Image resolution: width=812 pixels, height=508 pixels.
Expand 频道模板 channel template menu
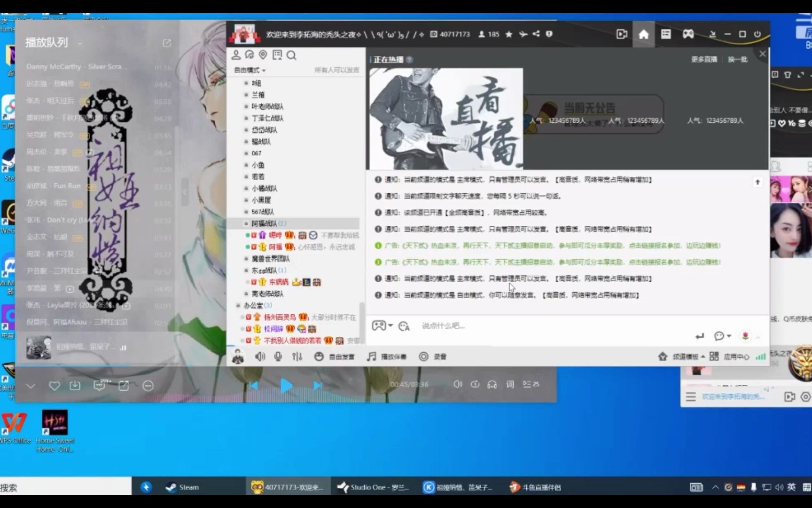[x=682, y=357]
